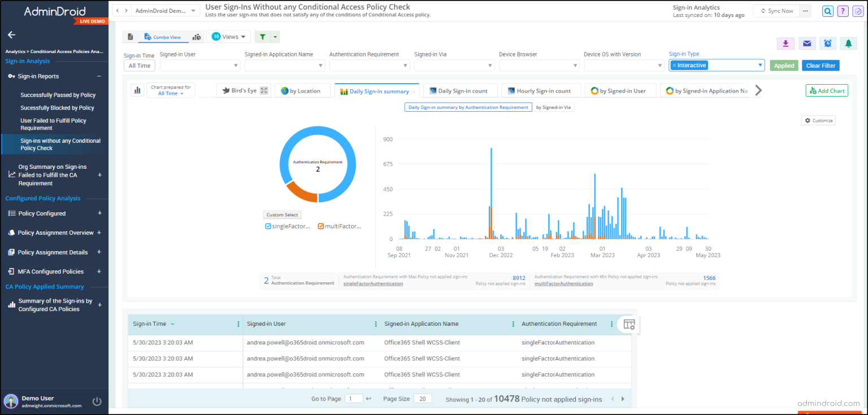The width and height of the screenshot is (868, 415).
Task: Open the Combo View tab
Action: 163,36
